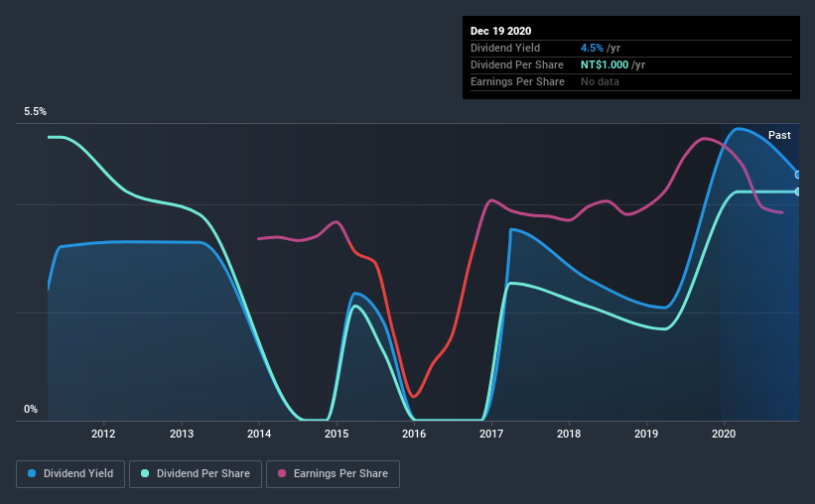Image resolution: width=815 pixels, height=504 pixels.
Task: Click the 2014 x-axis label
Action: (x=259, y=434)
